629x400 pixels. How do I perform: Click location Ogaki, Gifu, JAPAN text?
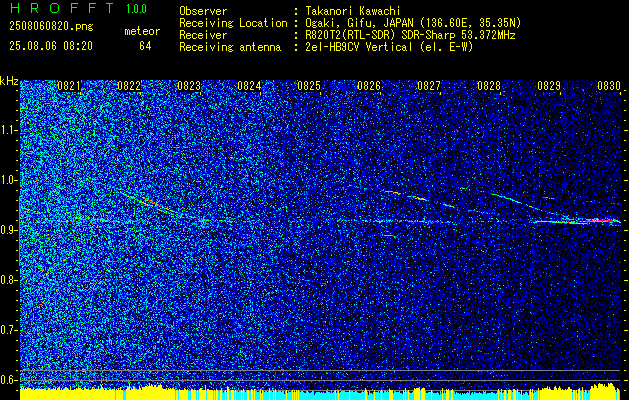[413, 23]
